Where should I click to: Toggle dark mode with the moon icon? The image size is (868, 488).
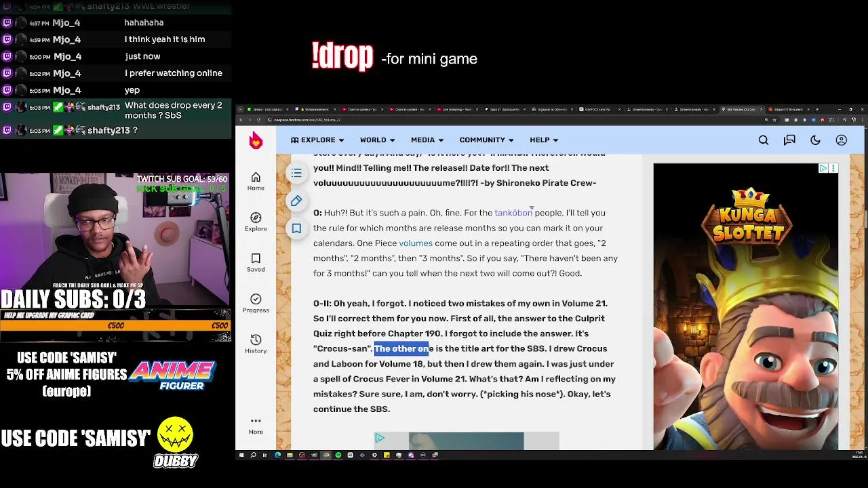point(815,140)
